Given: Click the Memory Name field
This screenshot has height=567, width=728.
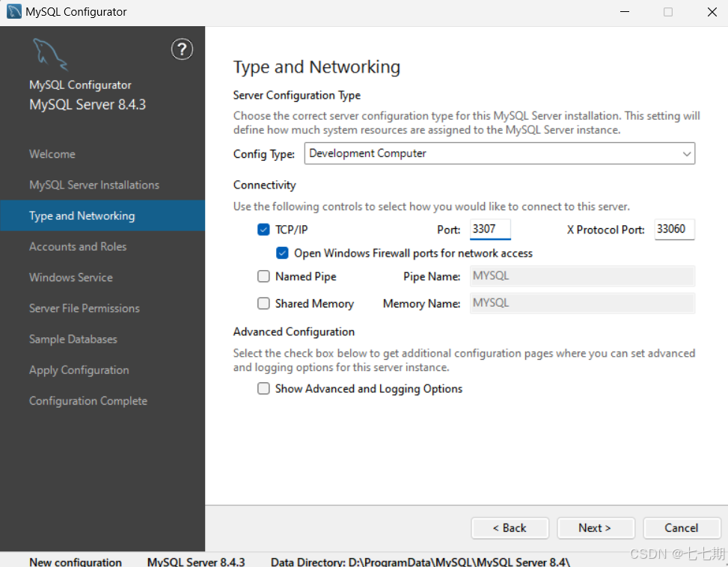Looking at the screenshot, I should point(582,304).
